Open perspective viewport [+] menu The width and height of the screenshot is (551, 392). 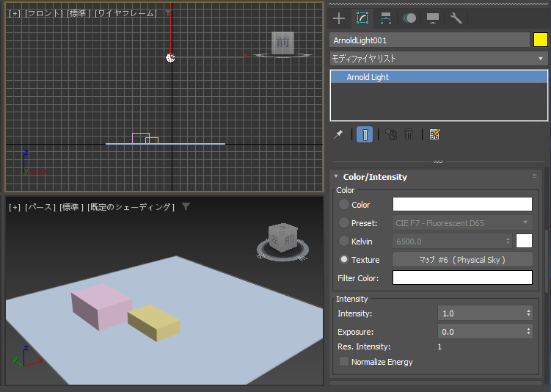[x=15, y=207]
